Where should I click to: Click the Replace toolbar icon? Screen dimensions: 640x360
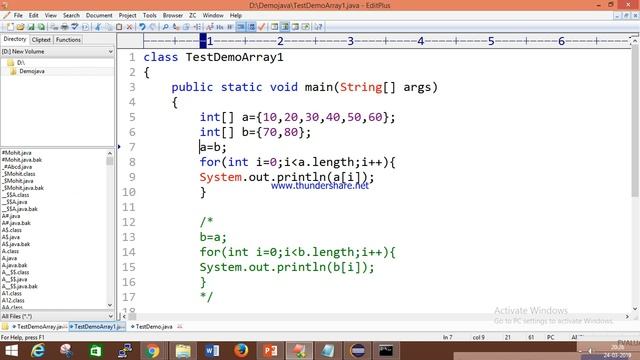[176, 27]
